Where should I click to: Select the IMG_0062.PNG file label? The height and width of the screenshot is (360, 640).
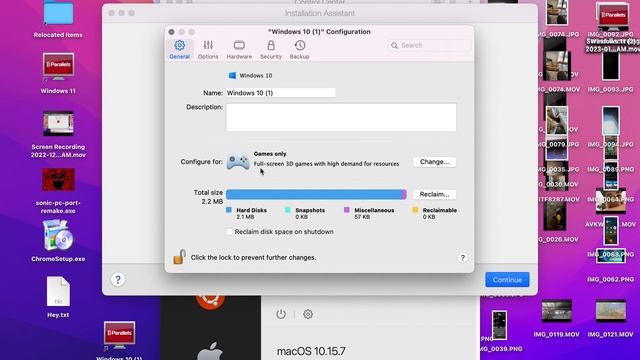pyautogui.click(x=611, y=280)
